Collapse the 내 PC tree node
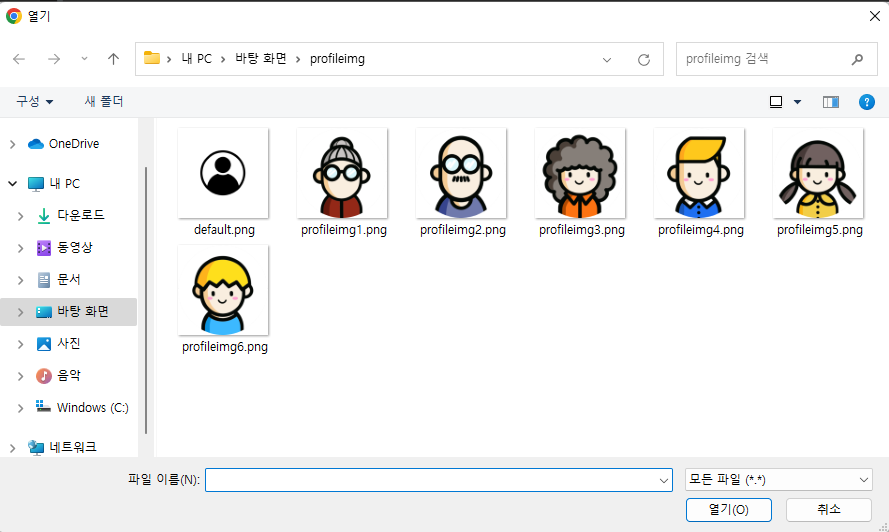This screenshot has height=532, width=889. [12, 184]
